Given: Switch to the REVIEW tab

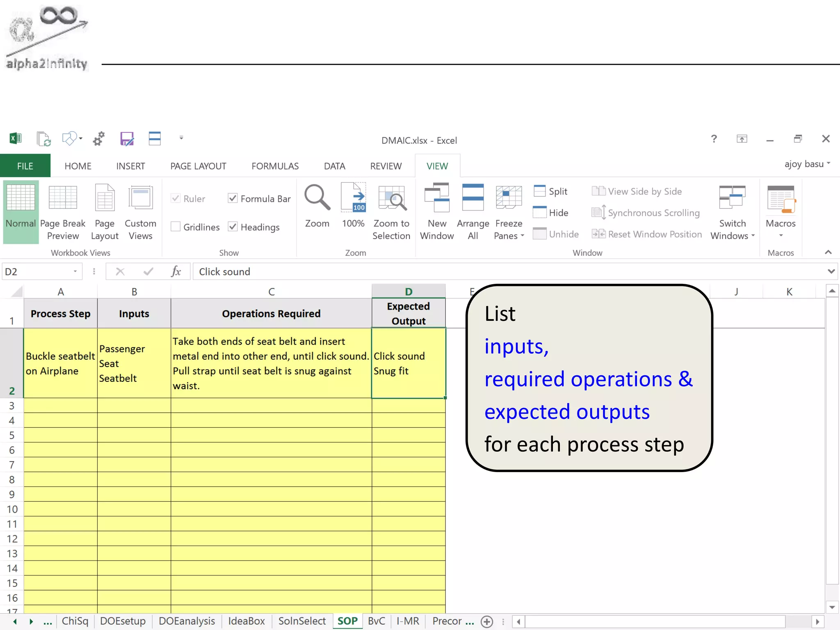Looking at the screenshot, I should tap(386, 166).
